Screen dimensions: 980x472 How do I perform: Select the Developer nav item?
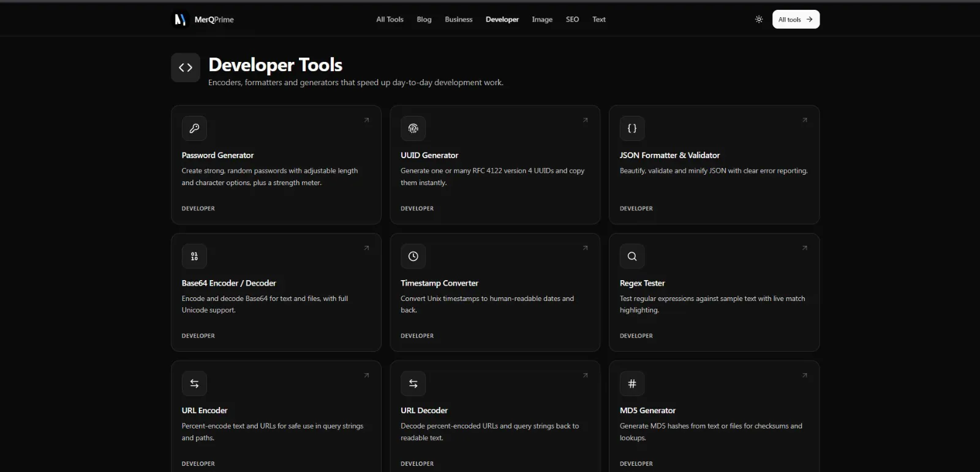[x=502, y=20]
